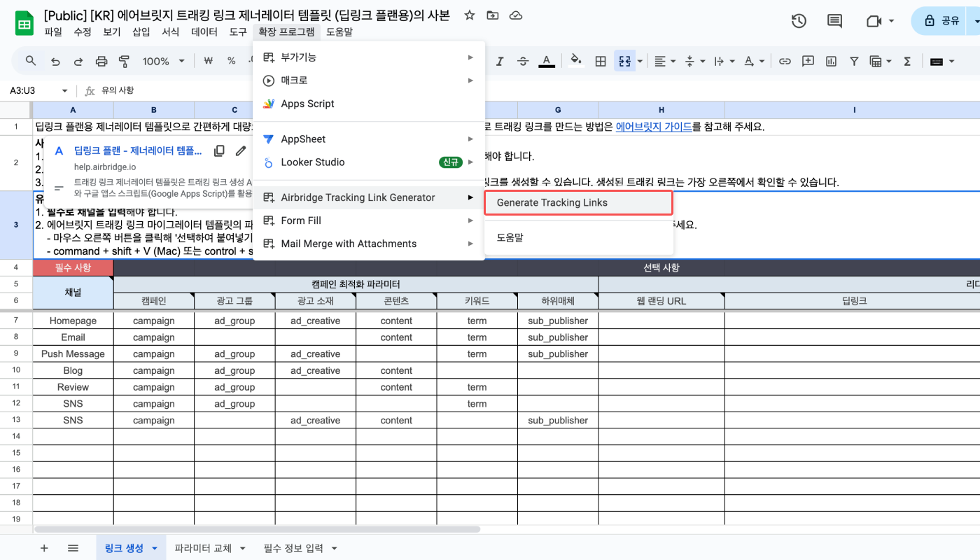
Task: Start a meeting with the camera icon
Action: pyautogui.click(x=873, y=21)
